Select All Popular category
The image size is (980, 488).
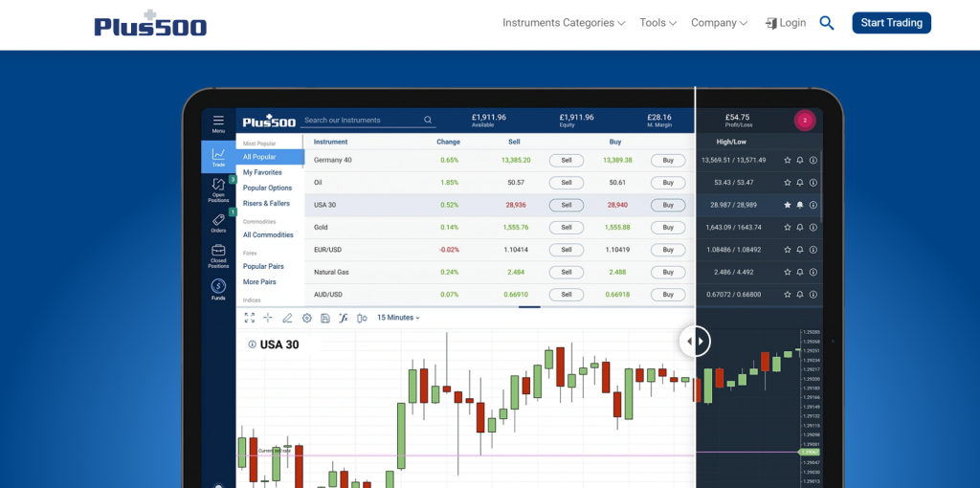click(x=269, y=157)
